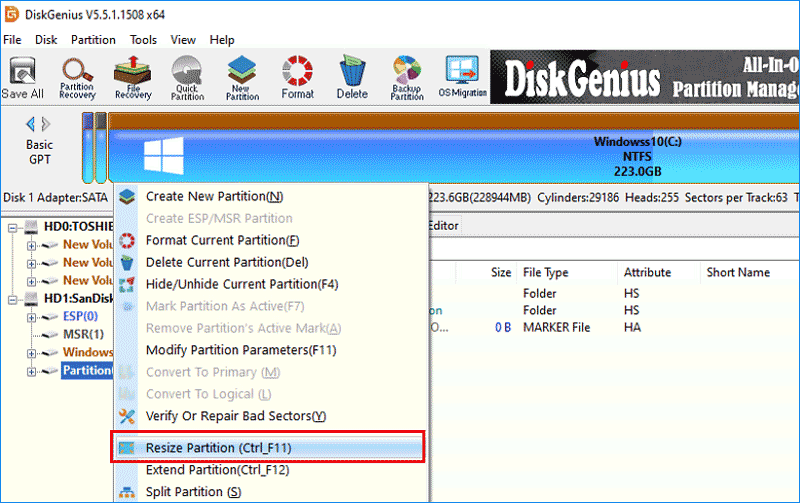
Task: Launch the OS Migration tool
Action: [462, 78]
